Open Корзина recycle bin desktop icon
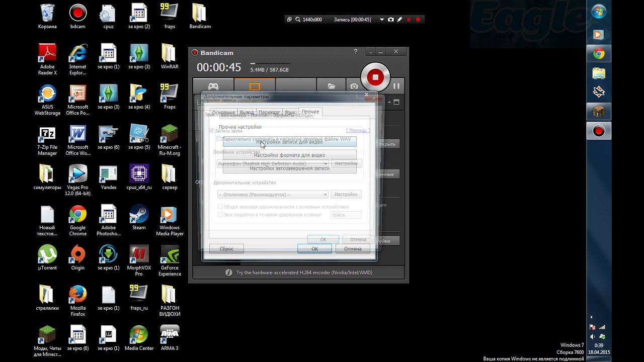This screenshot has width=644, height=362. [47, 16]
